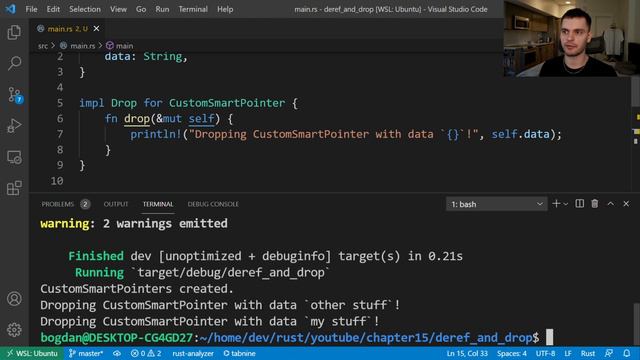Viewport: 640px width, 360px height.
Task: Click the main function breadcrumb
Action: pyautogui.click(x=120, y=46)
